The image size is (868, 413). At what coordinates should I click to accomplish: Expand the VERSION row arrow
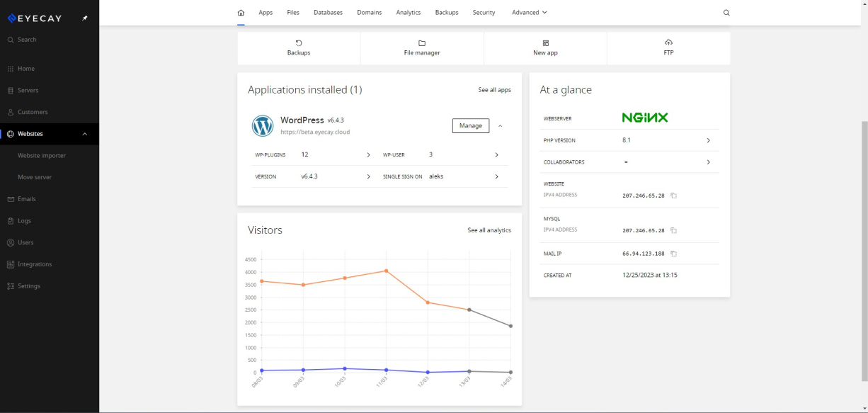369,176
